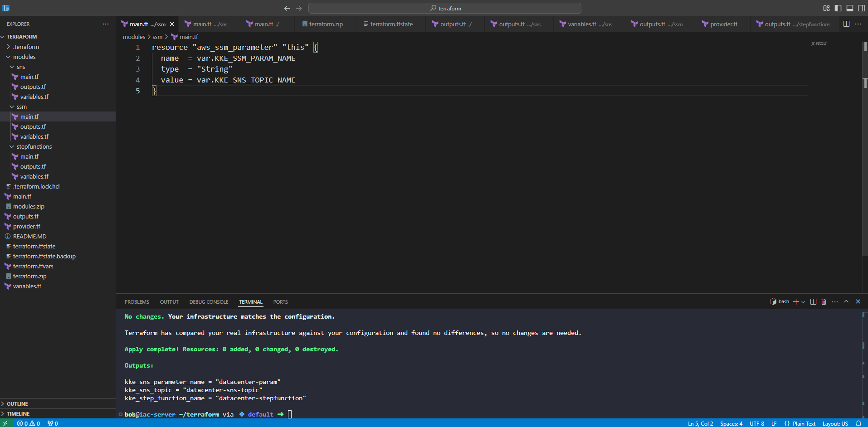Open terraform.tfvars in the explorer

pyautogui.click(x=33, y=266)
